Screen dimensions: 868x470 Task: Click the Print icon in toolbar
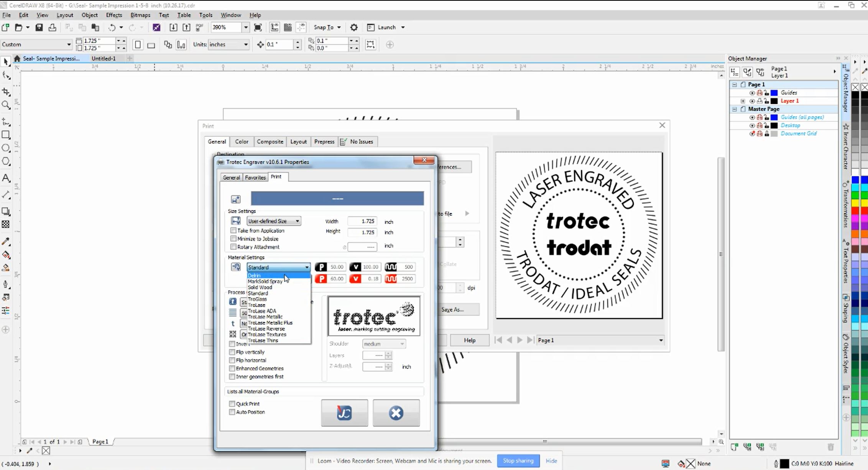[53, 27]
